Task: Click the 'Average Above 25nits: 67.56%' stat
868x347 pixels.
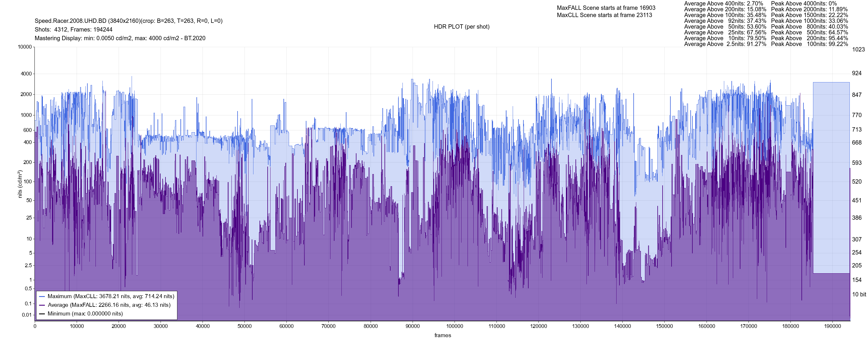Action: 725,32
